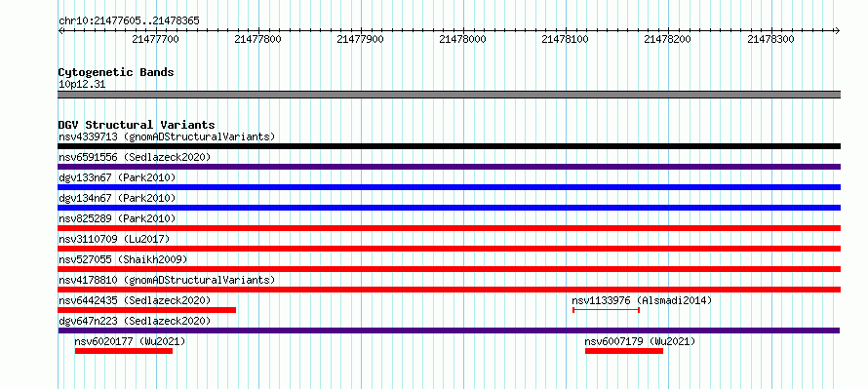Click ruler position 21477800

(258, 39)
